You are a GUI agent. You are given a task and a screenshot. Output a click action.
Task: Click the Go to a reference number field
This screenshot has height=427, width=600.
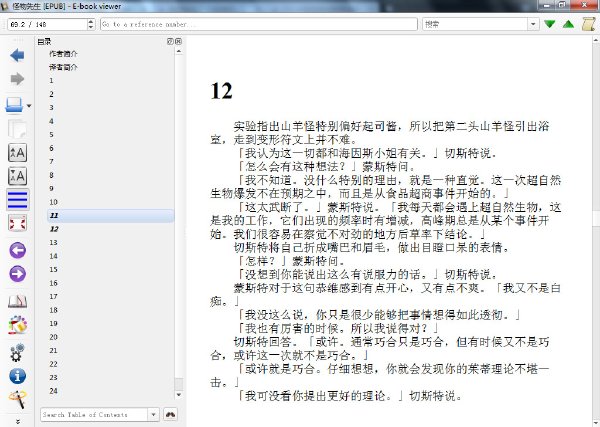[x=259, y=24]
